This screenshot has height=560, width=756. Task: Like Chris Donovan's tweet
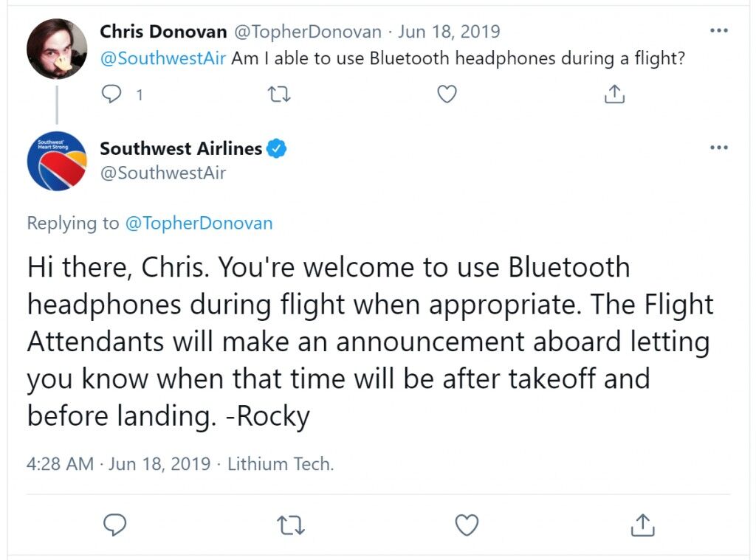click(x=447, y=94)
